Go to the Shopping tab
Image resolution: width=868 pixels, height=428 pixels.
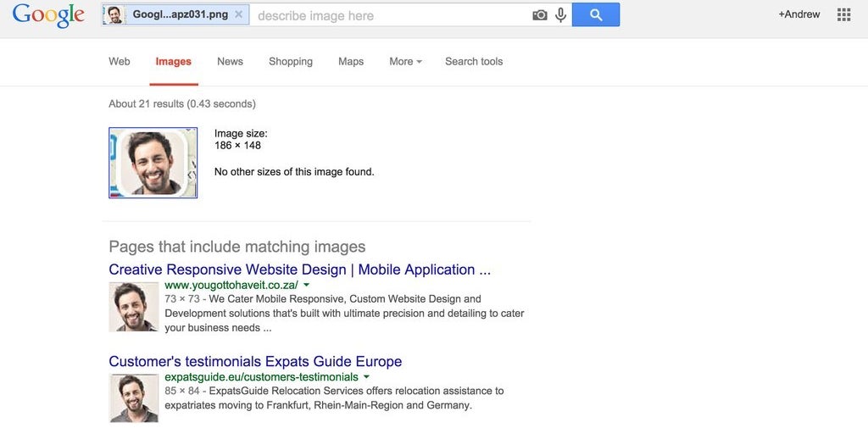(x=291, y=62)
